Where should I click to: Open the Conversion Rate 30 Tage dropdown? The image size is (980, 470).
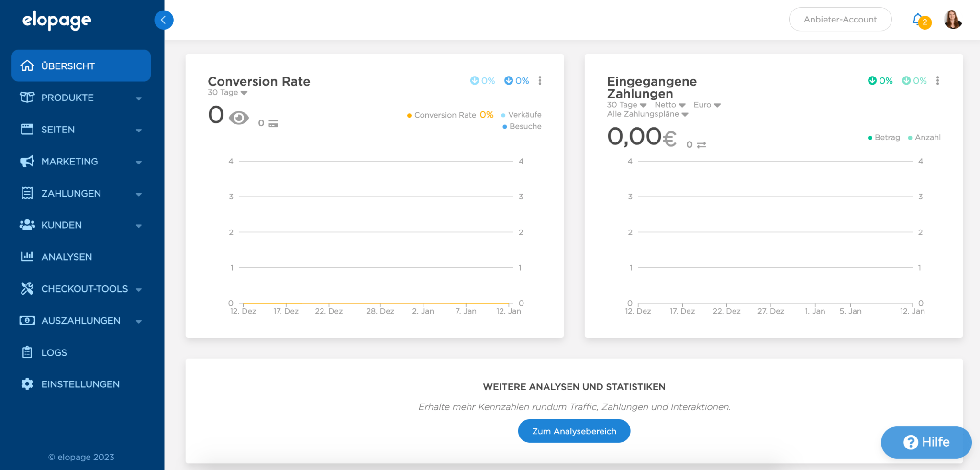(227, 93)
